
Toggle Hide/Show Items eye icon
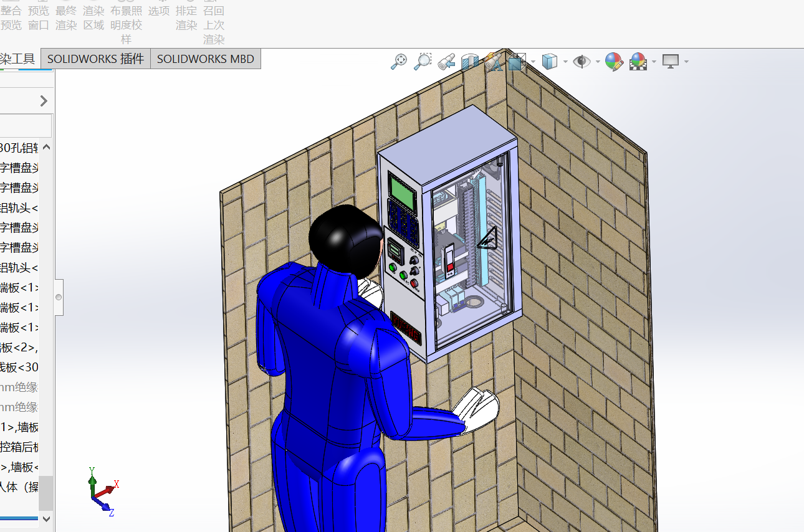[x=581, y=61]
